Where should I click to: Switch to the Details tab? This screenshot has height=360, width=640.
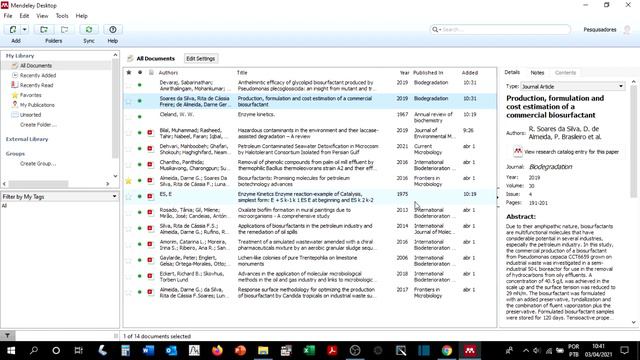coord(512,72)
